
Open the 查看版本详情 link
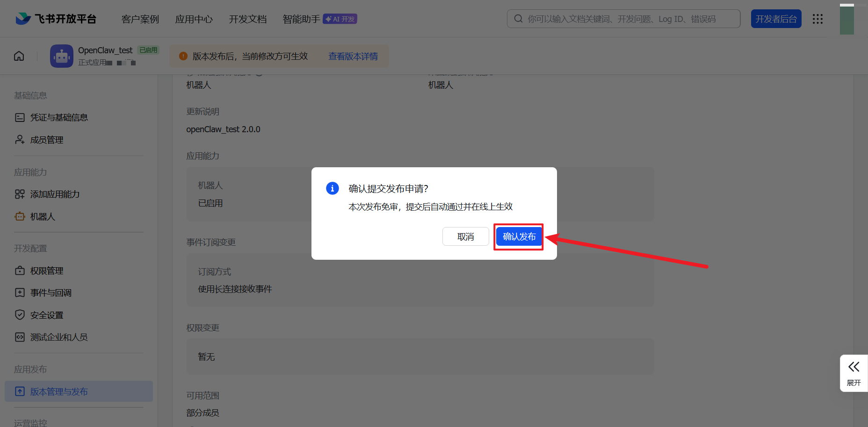[353, 56]
